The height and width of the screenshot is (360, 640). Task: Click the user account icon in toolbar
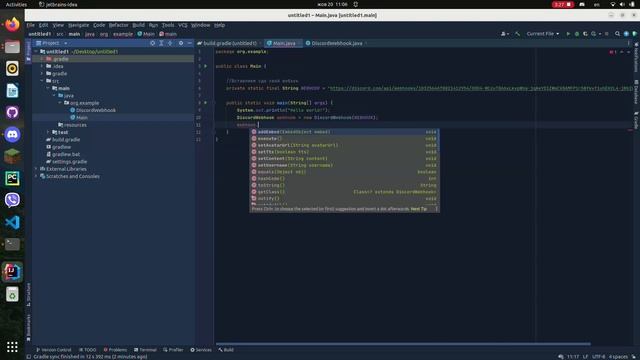pos(504,34)
